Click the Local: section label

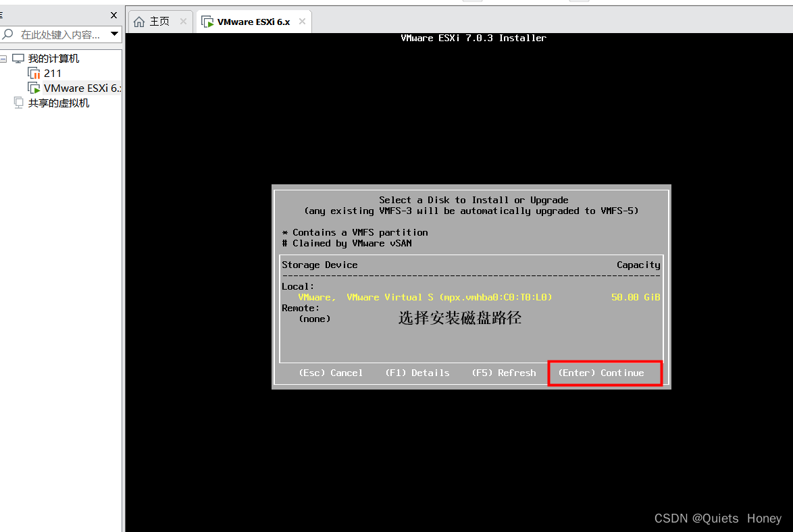pos(298,286)
